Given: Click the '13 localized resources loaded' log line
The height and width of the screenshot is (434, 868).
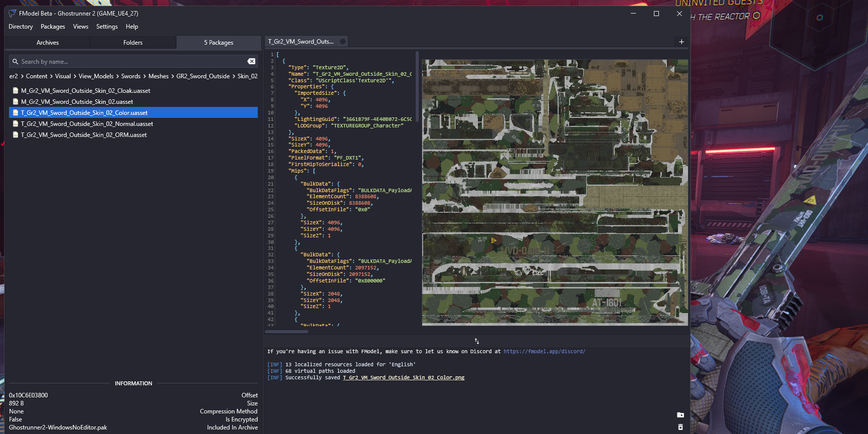Looking at the screenshot, I should (x=341, y=365).
